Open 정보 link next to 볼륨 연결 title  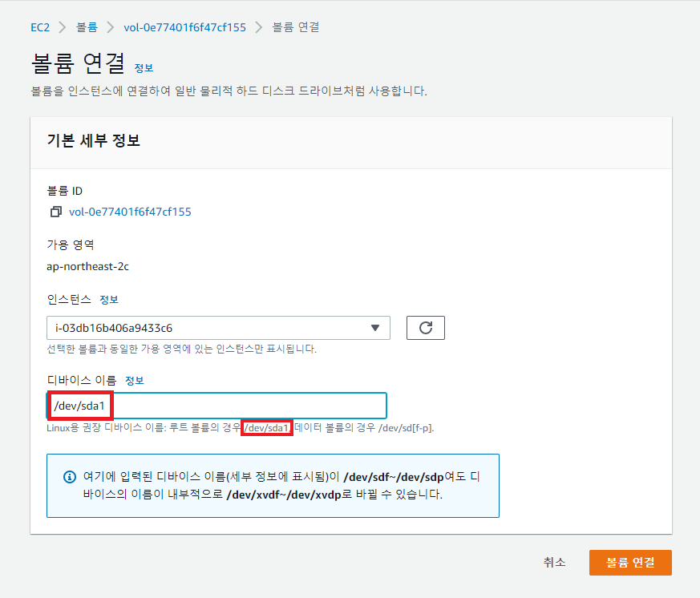coord(144,68)
